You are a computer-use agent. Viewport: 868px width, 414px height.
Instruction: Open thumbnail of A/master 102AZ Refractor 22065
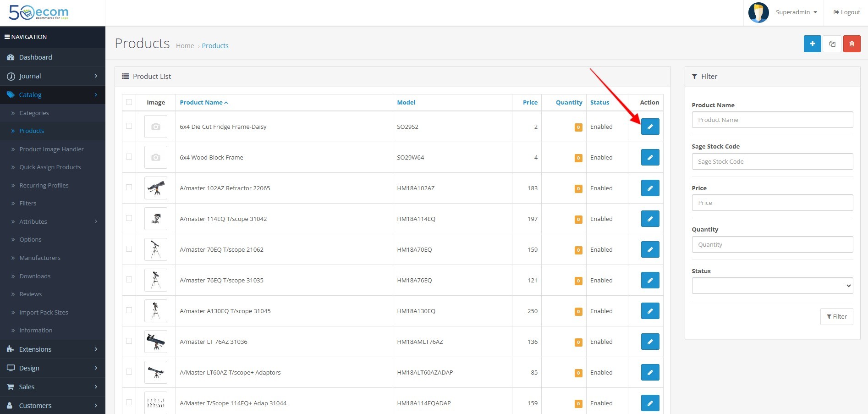click(x=156, y=188)
